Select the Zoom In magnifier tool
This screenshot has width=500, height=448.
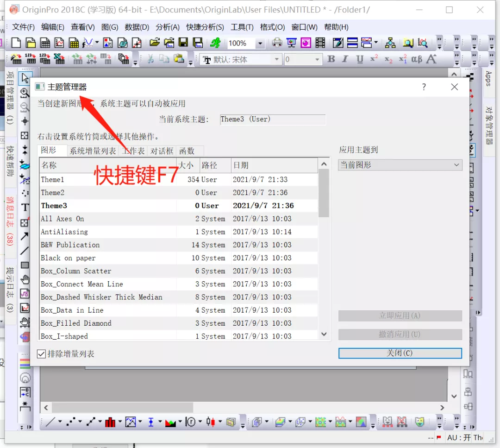pyautogui.click(x=25, y=93)
